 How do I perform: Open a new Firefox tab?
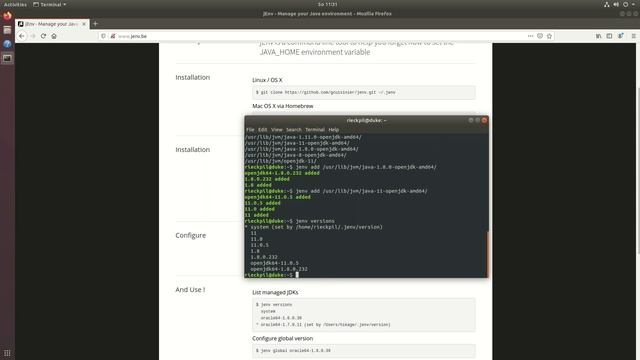point(95,24)
